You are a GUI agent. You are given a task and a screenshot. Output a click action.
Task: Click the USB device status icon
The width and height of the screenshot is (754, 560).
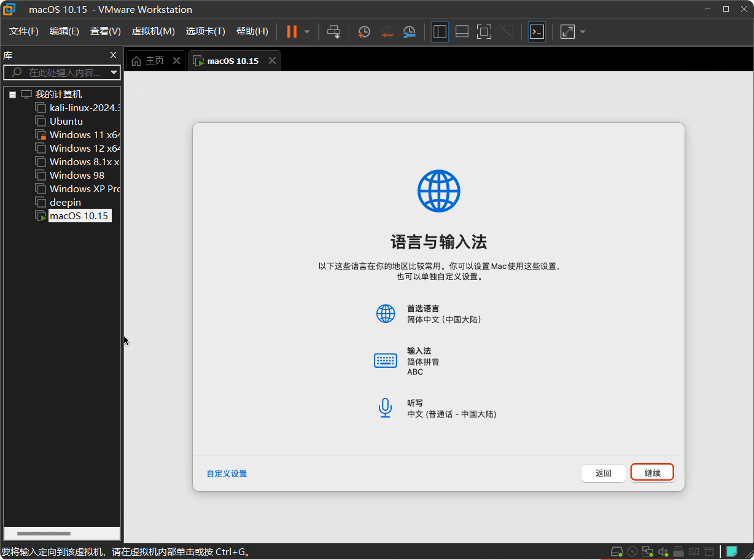point(678,551)
